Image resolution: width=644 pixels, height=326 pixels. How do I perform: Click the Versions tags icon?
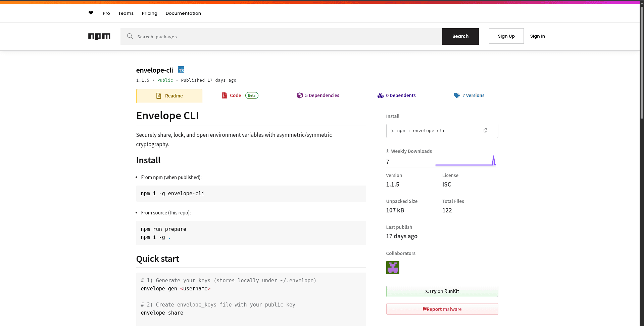(x=457, y=95)
